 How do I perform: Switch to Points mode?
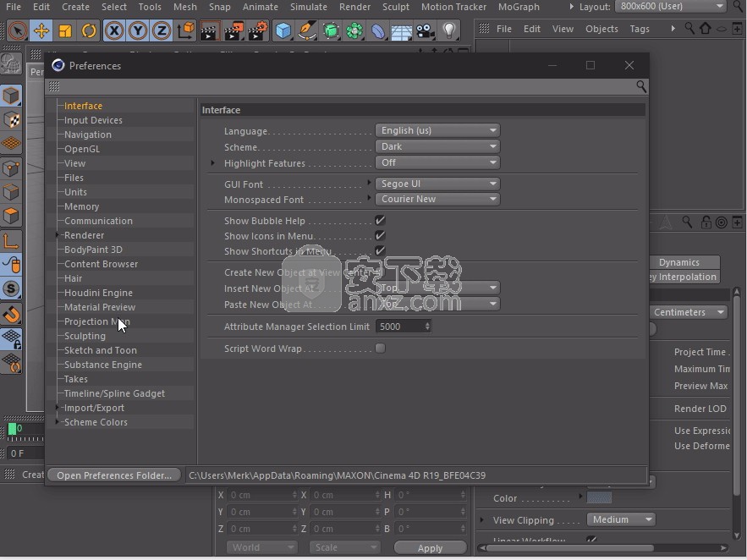(x=12, y=168)
